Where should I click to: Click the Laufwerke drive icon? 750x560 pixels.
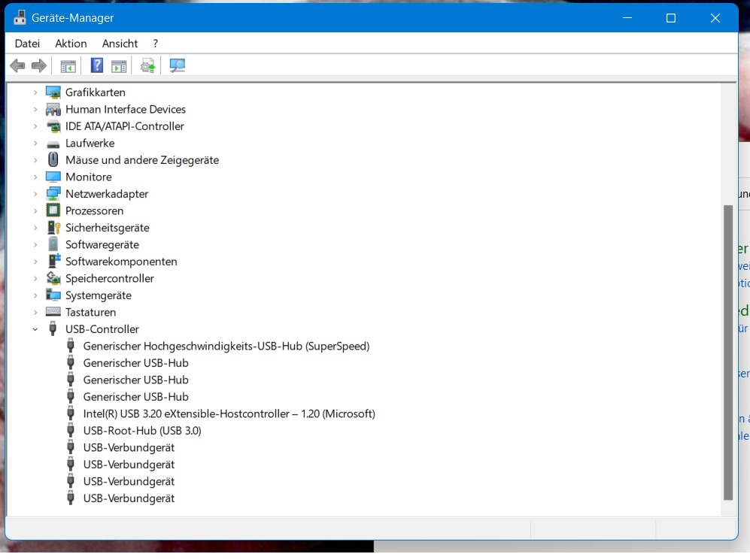point(53,144)
